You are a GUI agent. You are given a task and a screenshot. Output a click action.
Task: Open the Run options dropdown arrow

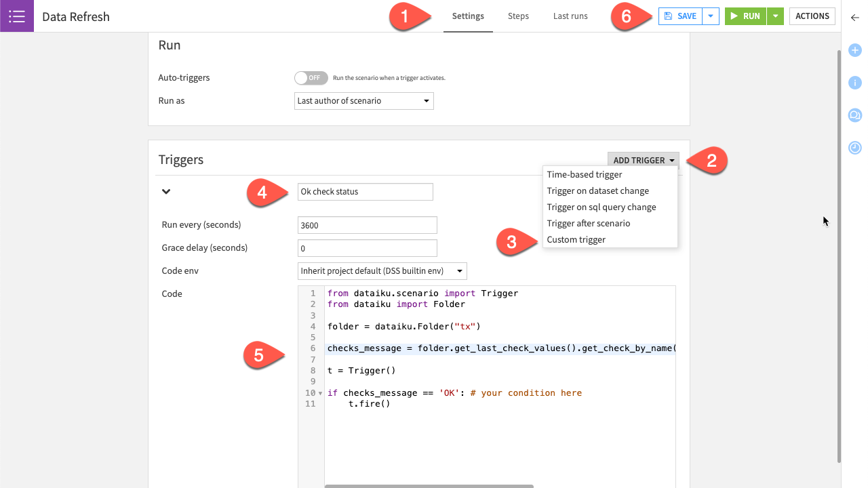(x=775, y=16)
